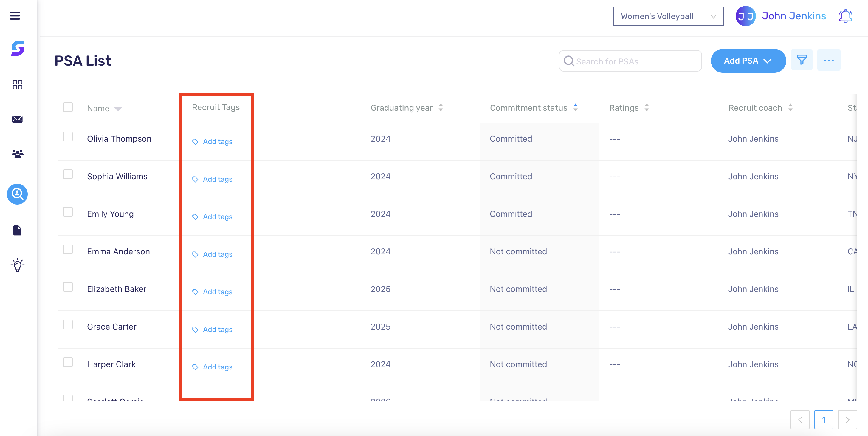Open the ellipsis more options menu

[829, 60]
